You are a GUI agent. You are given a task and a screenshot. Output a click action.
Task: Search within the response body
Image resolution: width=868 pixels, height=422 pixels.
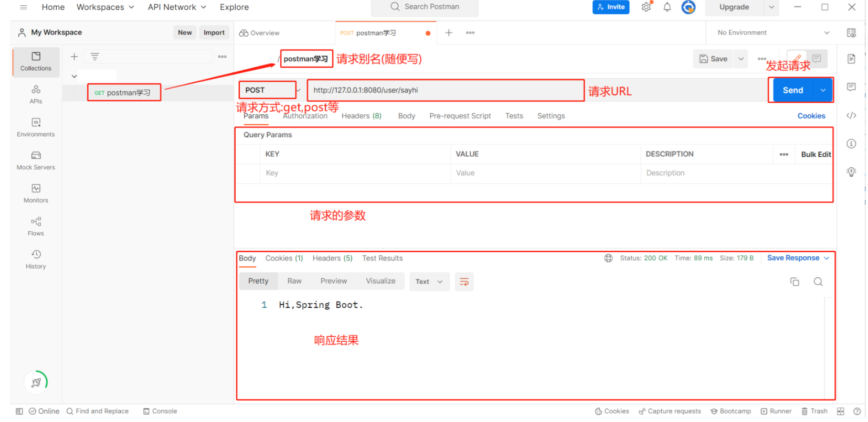point(818,282)
